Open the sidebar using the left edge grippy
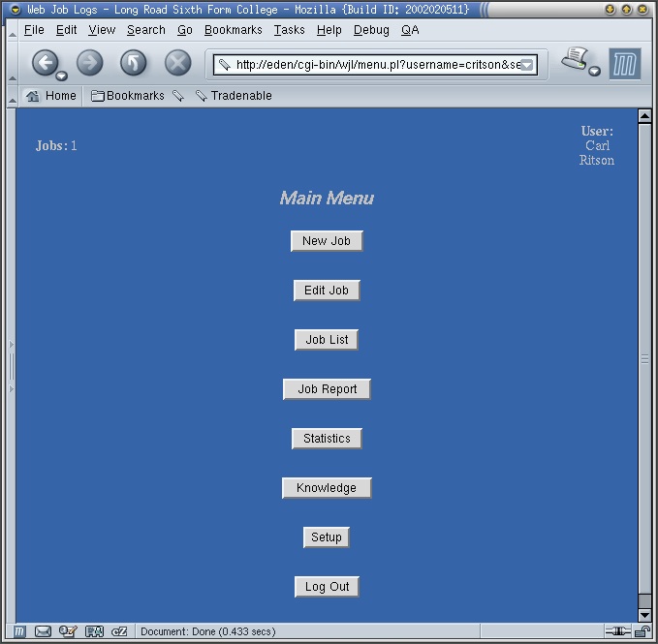658x644 pixels. (12, 366)
